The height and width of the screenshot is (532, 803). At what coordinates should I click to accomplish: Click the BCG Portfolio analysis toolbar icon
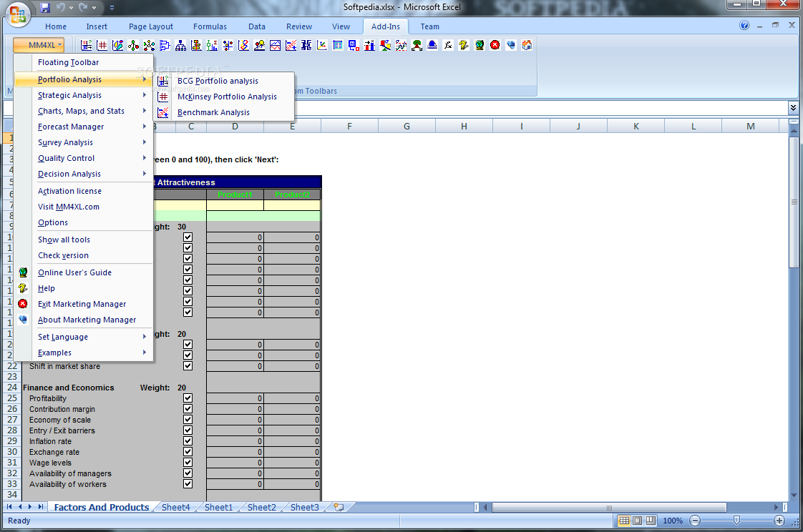point(87,46)
